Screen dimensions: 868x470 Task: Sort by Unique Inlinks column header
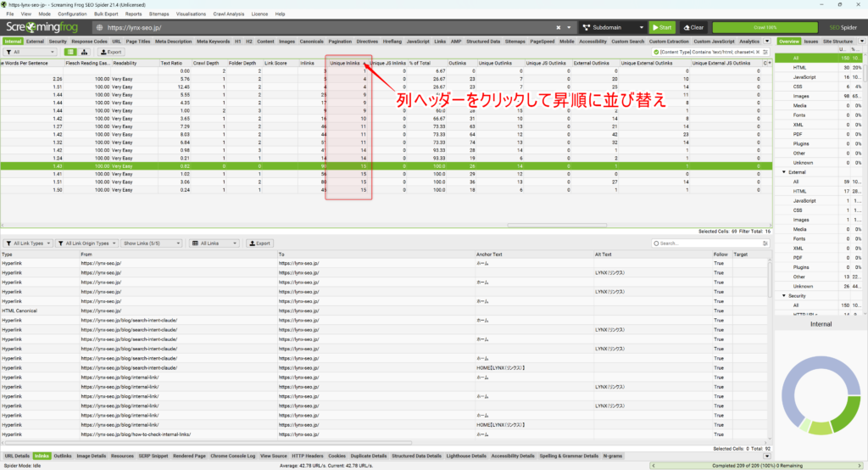347,63
